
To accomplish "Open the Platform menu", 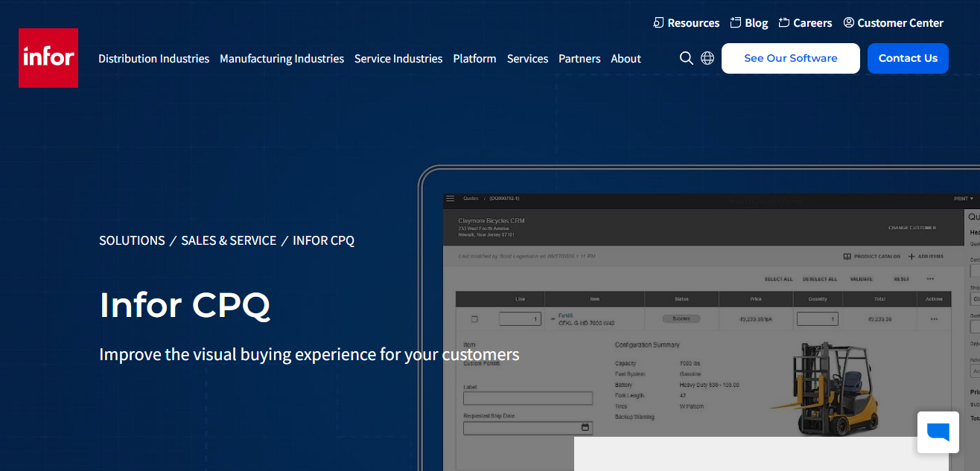I will click(x=474, y=59).
